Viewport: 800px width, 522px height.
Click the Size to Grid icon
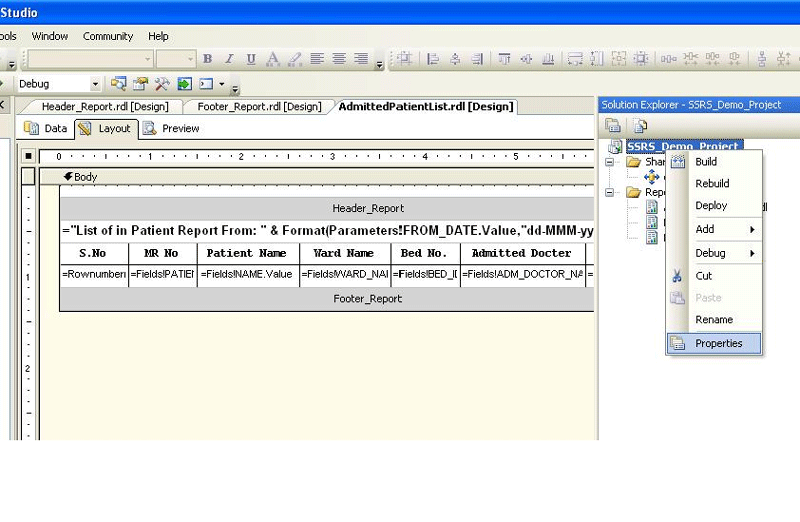[641, 59]
